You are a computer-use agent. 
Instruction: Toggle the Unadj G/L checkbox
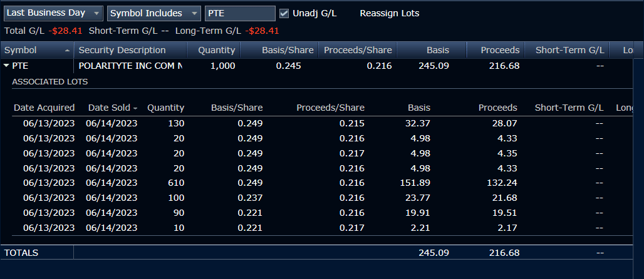(284, 13)
